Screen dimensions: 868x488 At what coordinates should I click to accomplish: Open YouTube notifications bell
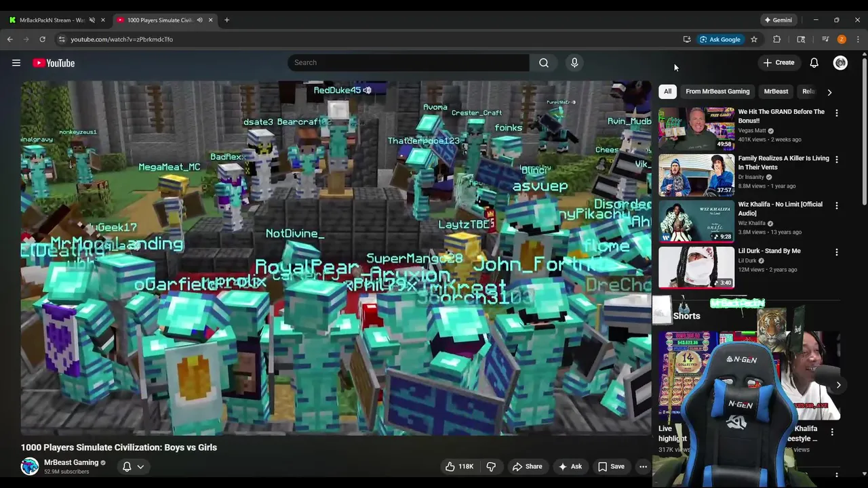814,63
